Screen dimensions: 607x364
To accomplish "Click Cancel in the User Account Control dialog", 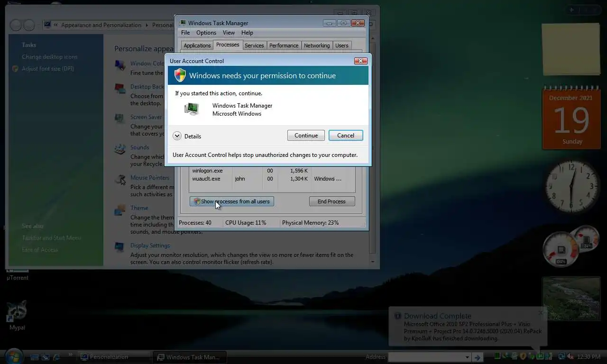I will point(346,136).
